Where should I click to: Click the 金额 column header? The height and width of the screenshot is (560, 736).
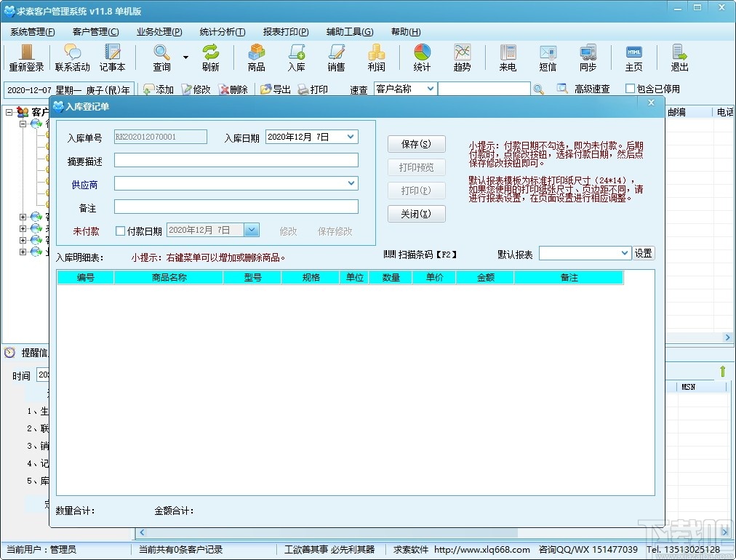pos(485,277)
